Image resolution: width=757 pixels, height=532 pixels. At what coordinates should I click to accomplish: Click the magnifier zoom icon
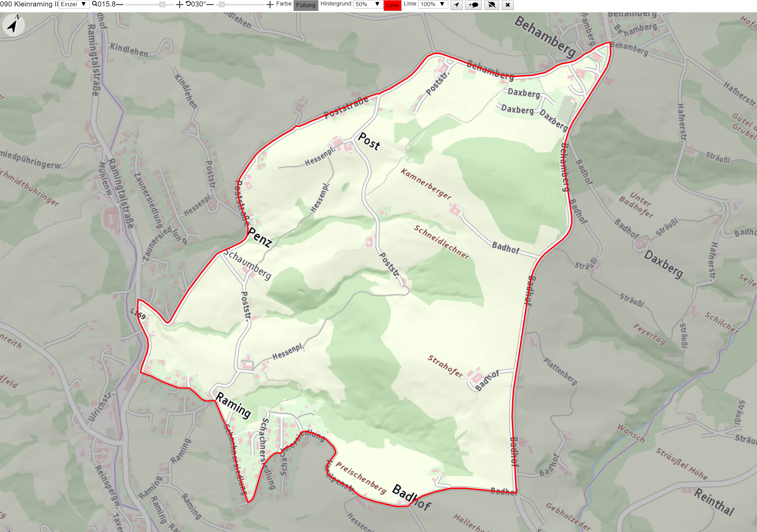point(95,4)
